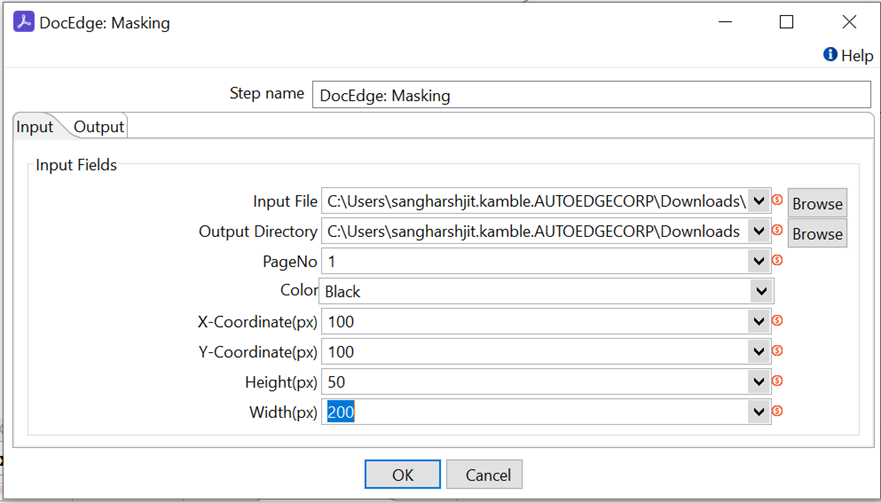Click variable icon beside X-Coordinate field
The height and width of the screenshot is (503, 881).
pyautogui.click(x=777, y=321)
